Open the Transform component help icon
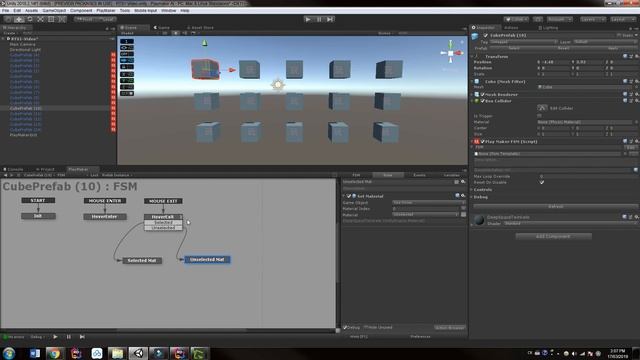This screenshot has height=360, width=640. tap(625, 56)
